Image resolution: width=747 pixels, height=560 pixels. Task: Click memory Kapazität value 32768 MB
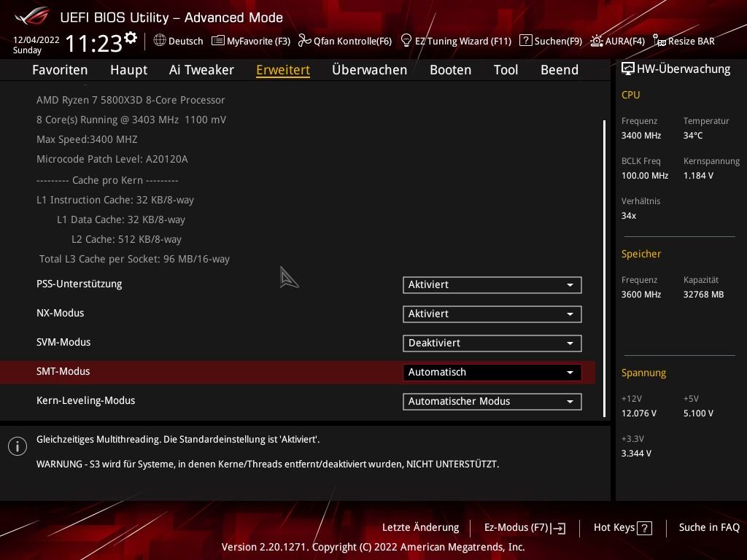tap(704, 295)
